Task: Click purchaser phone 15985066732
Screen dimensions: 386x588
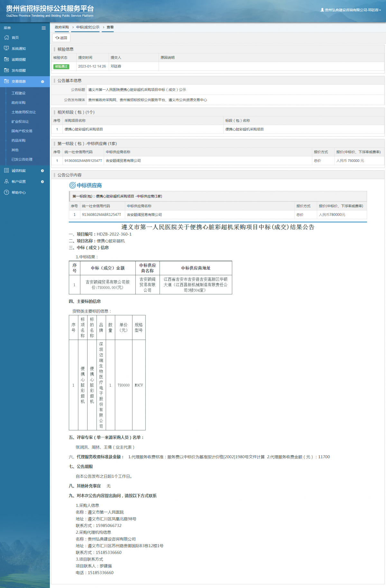Action: click(109, 525)
